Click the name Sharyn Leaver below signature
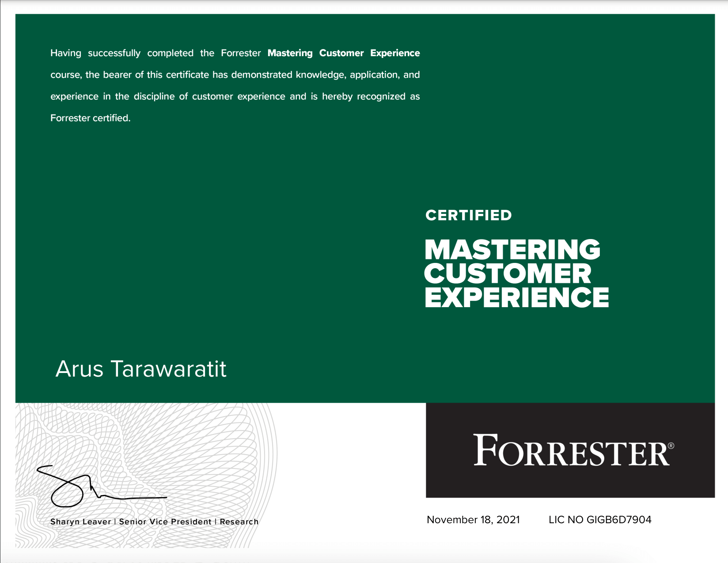This screenshot has width=728, height=563. [x=80, y=521]
